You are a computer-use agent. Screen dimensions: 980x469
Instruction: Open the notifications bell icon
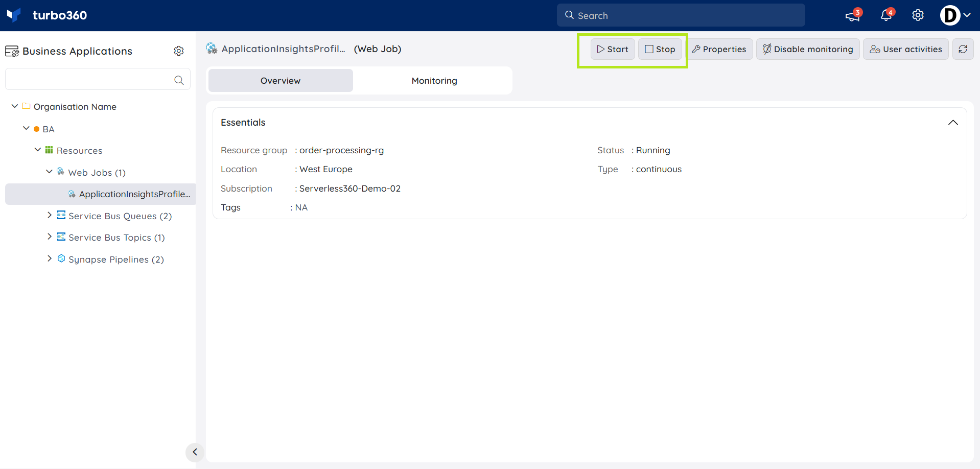coord(886,15)
